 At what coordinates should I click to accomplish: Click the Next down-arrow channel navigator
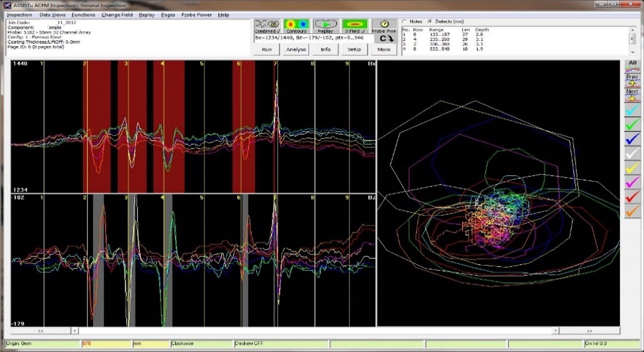[633, 94]
